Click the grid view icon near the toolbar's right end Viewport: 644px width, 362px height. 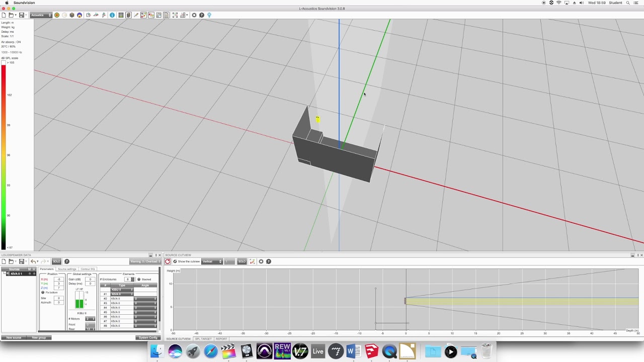(183, 15)
